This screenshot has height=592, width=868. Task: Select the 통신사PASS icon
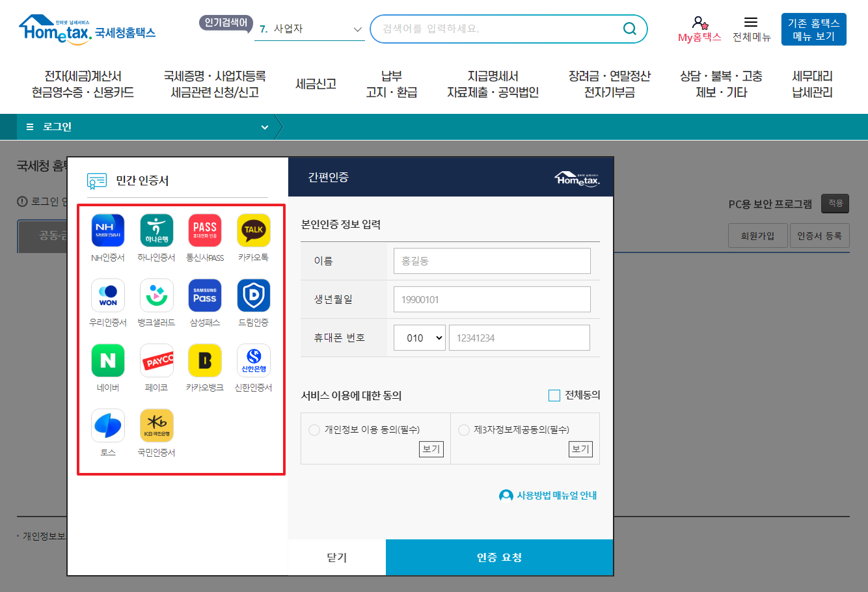tap(205, 230)
